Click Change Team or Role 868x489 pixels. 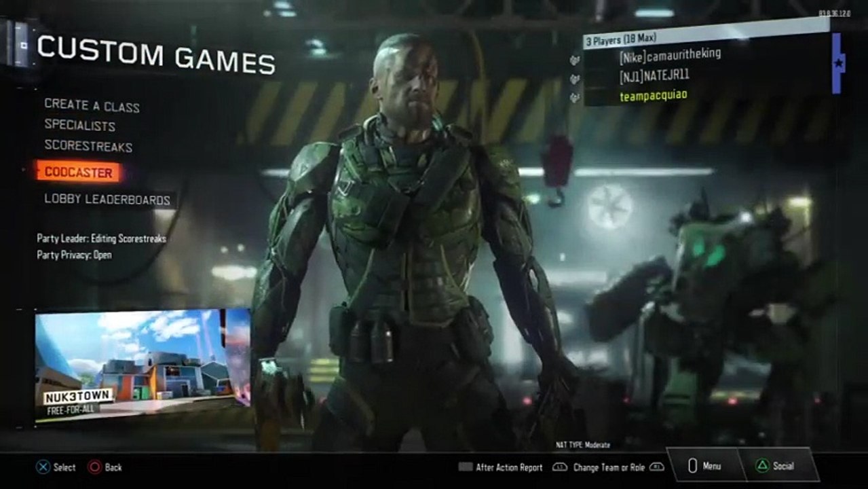pyautogui.click(x=609, y=467)
